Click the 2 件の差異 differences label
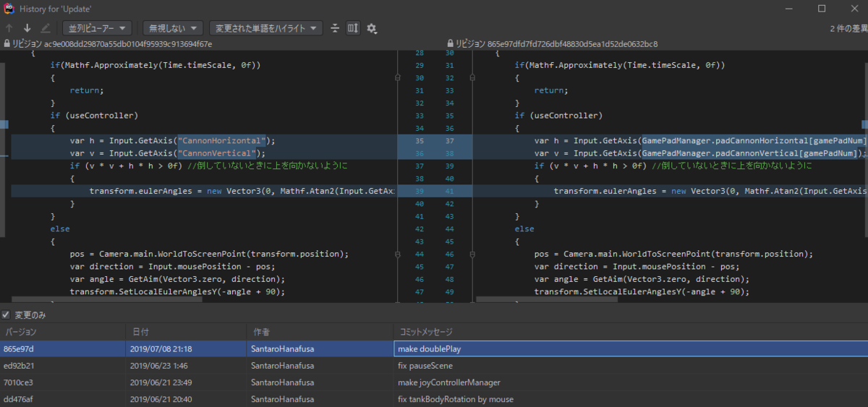The height and width of the screenshot is (407, 868). 848,28
